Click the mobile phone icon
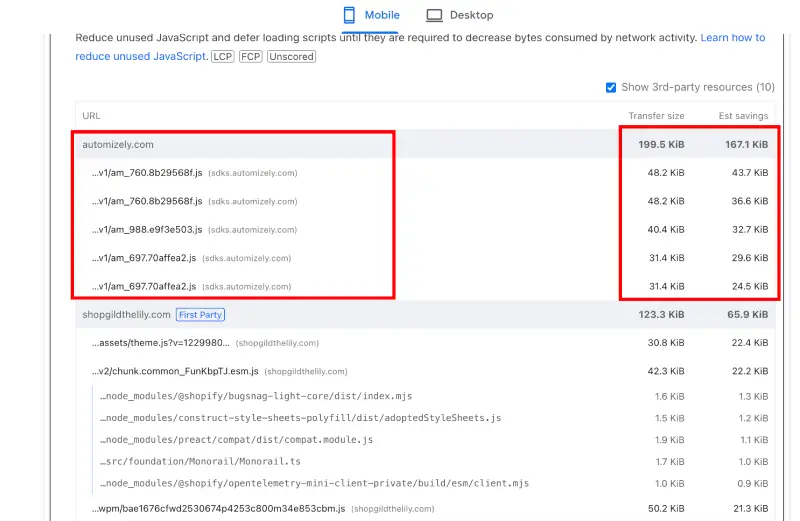 (x=349, y=15)
